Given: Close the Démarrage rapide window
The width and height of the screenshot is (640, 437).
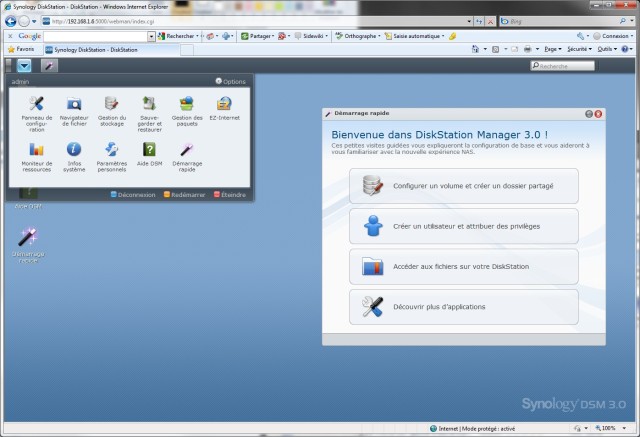Looking at the screenshot, I should (598, 114).
